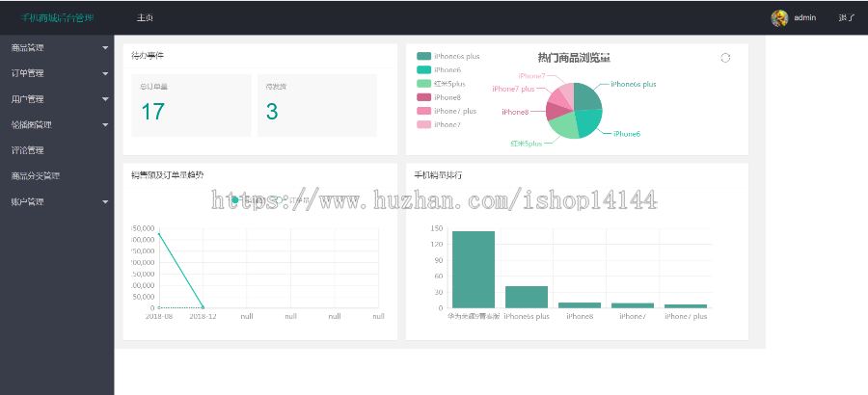Viewport: 868px width, 395px height.
Task: Click the tallest bar in 手机销量排行
Action: [x=474, y=270]
